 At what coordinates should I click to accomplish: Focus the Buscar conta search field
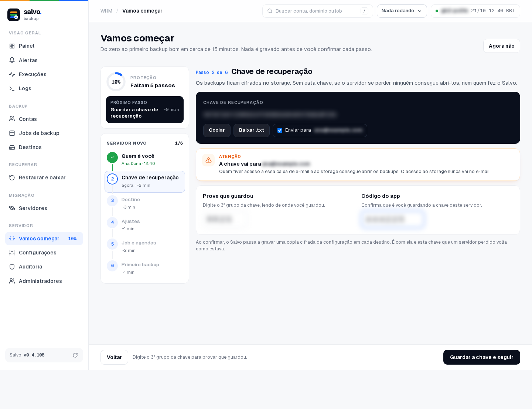[318, 11]
